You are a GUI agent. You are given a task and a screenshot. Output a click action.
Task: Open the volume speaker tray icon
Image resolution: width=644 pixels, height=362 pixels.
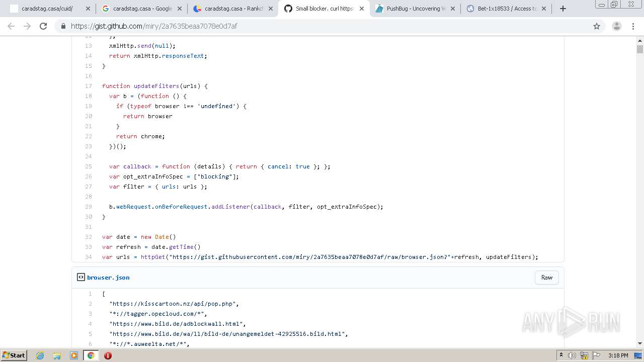572,355
